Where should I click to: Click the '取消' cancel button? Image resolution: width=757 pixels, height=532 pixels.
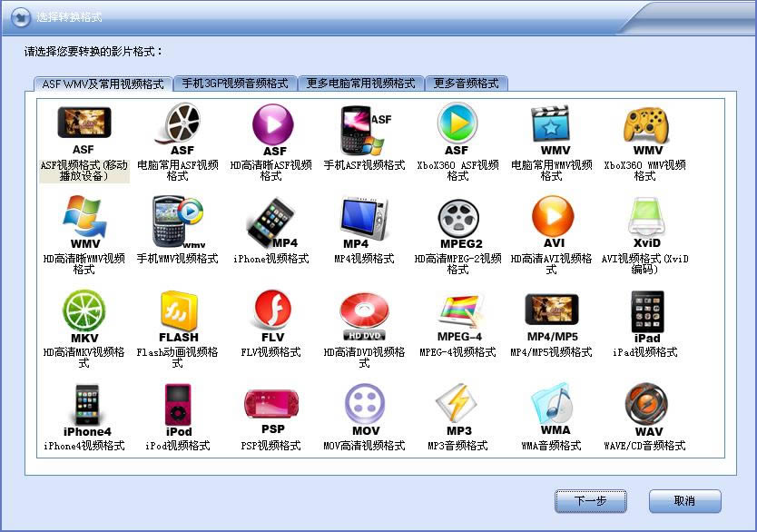coord(684,500)
